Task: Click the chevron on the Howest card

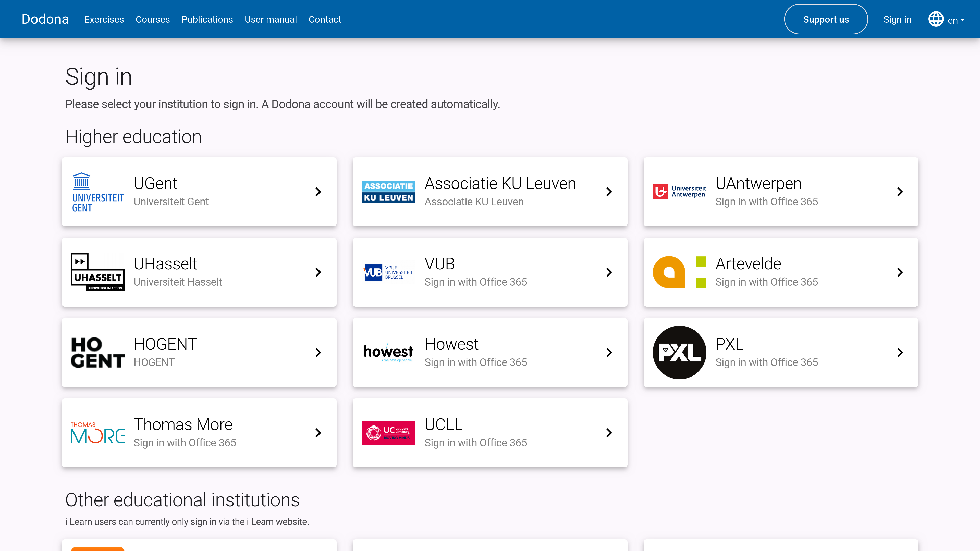Action: pos(609,353)
